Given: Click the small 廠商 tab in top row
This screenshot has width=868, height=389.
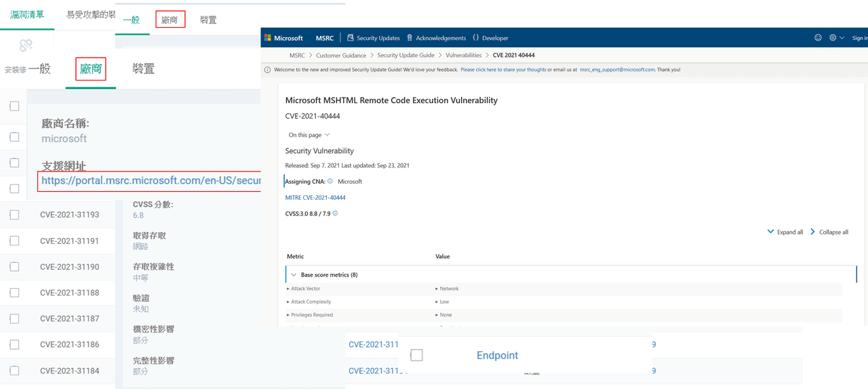Looking at the screenshot, I should (170, 20).
